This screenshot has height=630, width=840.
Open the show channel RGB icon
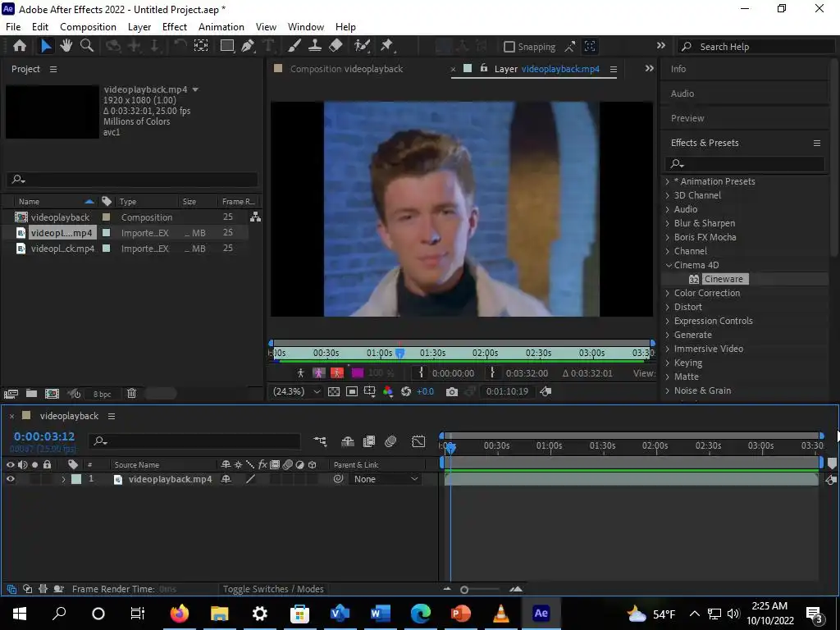coord(388,391)
